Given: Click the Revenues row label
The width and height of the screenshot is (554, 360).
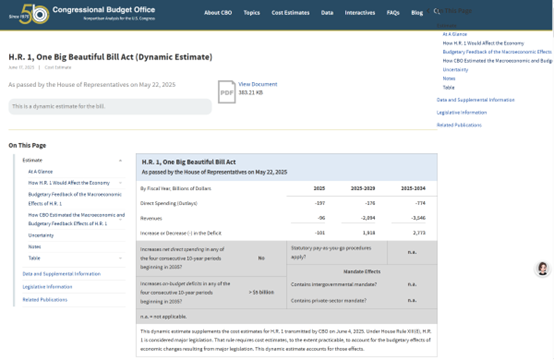Looking at the screenshot, I should point(151,218).
